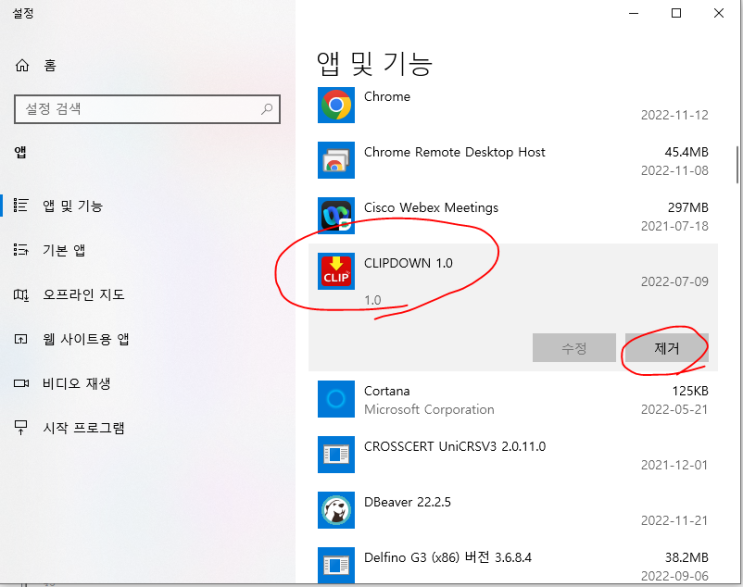Click the app list vertical scrollbar

click(737, 164)
